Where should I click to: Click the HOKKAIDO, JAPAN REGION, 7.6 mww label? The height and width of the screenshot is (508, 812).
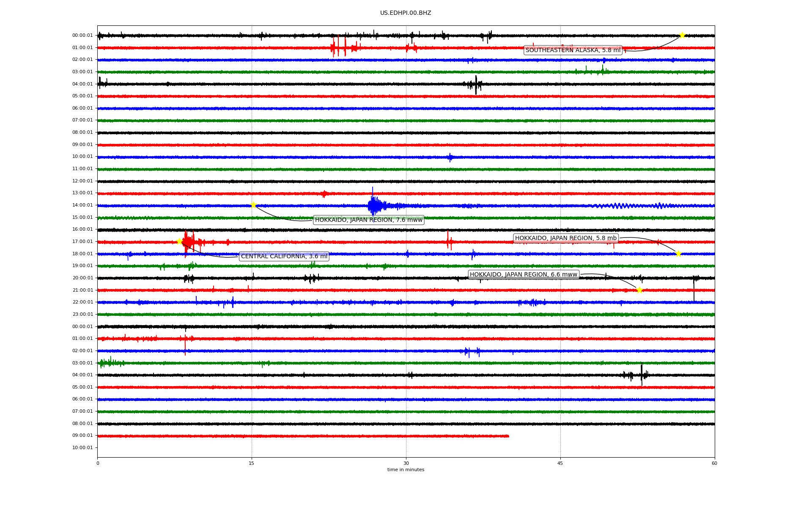tap(368, 220)
